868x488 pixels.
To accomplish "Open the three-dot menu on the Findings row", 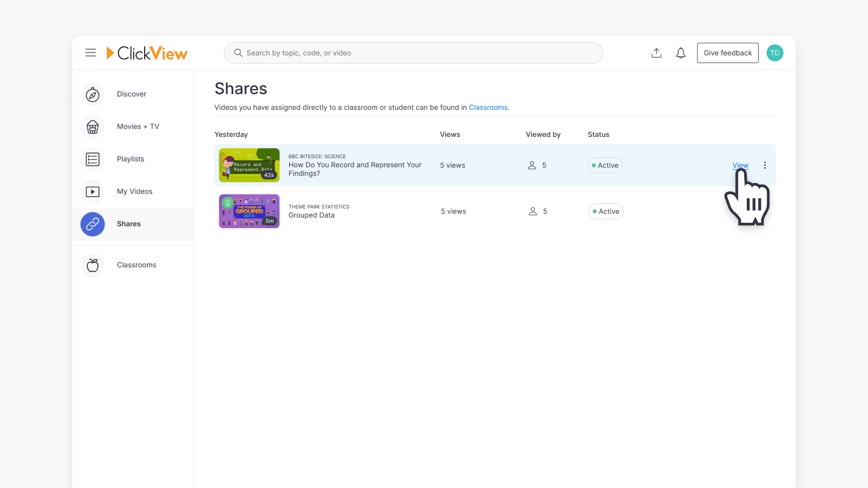I will [x=765, y=165].
